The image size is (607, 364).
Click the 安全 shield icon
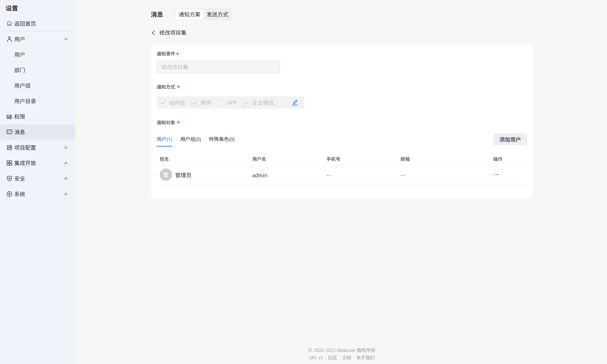pyautogui.click(x=9, y=178)
